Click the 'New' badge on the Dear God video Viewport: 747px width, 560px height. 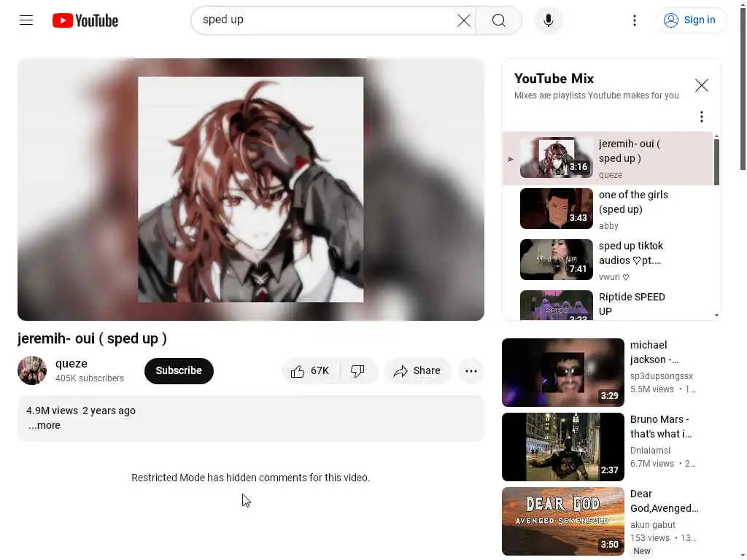point(641,551)
